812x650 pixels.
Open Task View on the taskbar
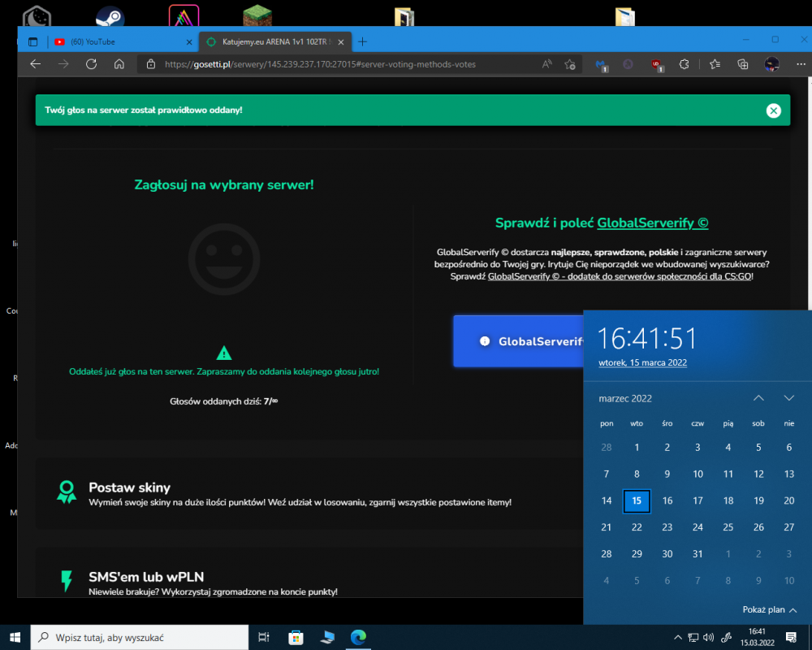click(x=264, y=637)
